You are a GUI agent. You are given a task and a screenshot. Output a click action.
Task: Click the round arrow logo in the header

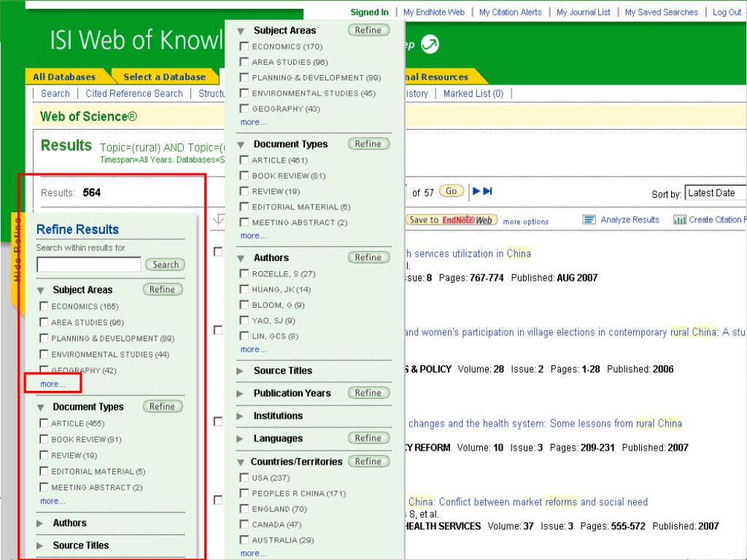click(430, 44)
